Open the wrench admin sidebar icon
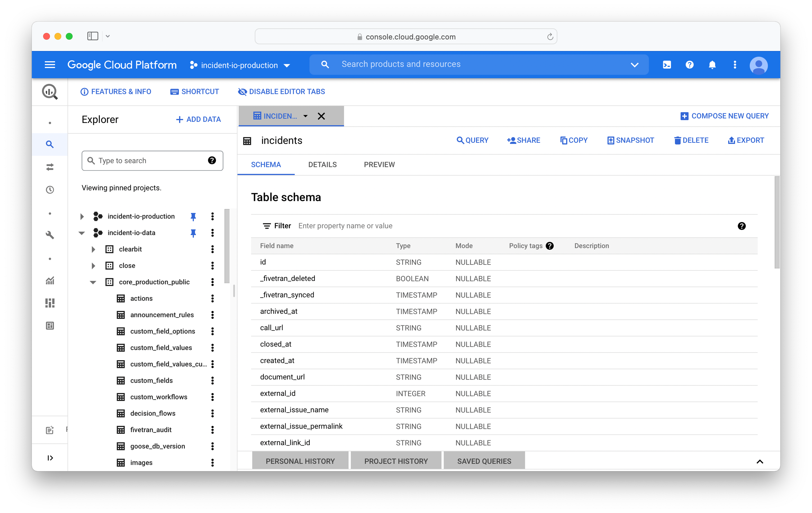This screenshot has width=812, height=513. click(50, 235)
